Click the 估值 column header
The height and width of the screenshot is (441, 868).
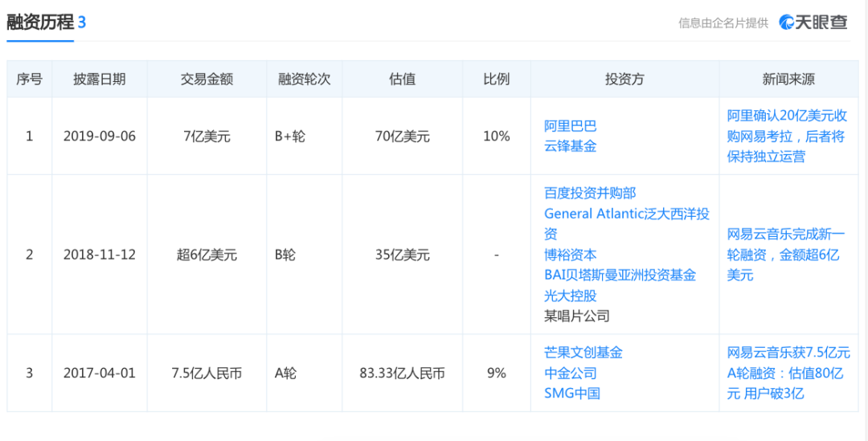point(402,80)
